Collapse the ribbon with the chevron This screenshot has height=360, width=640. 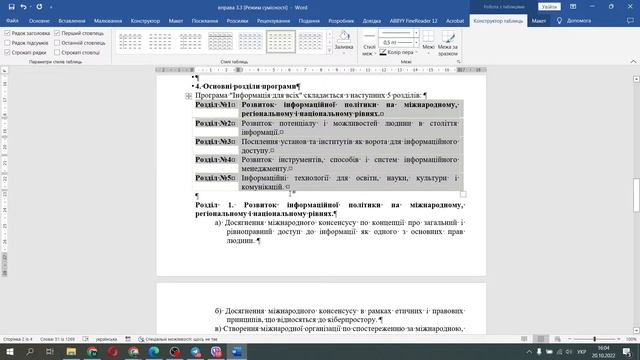tap(633, 62)
